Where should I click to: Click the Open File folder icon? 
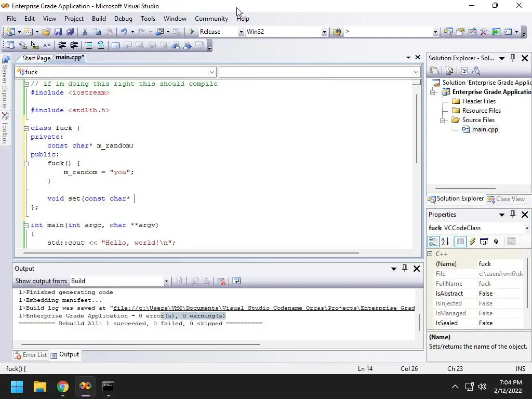point(46,32)
